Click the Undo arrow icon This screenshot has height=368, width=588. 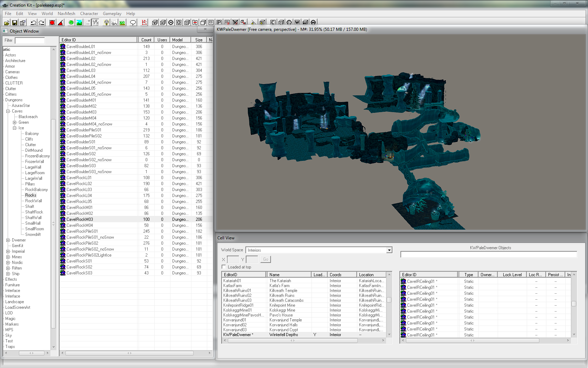(34, 23)
